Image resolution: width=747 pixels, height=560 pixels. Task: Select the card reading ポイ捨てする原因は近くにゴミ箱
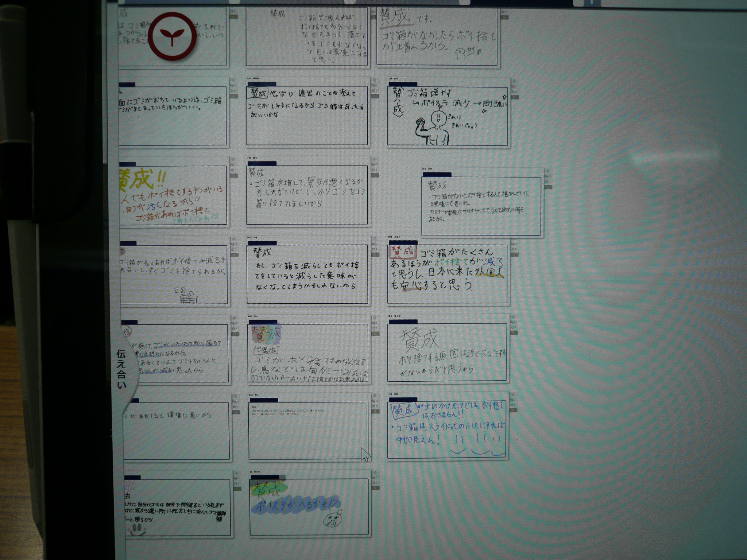click(447, 352)
